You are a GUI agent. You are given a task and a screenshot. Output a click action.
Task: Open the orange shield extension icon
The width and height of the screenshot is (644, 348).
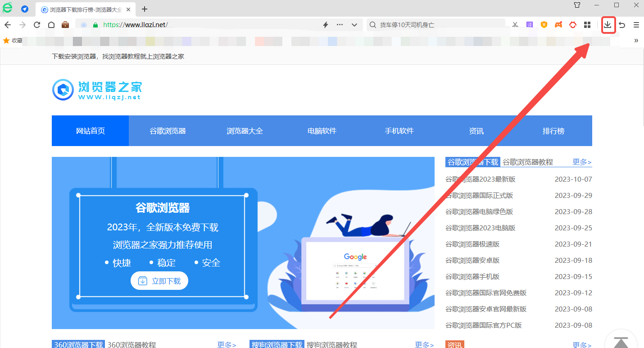[544, 25]
